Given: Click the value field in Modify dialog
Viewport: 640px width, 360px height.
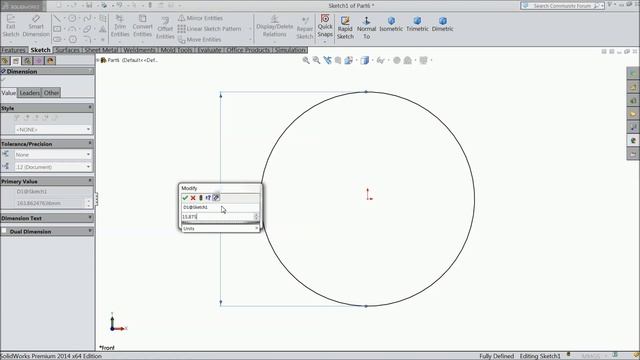Looking at the screenshot, I should pos(218,217).
